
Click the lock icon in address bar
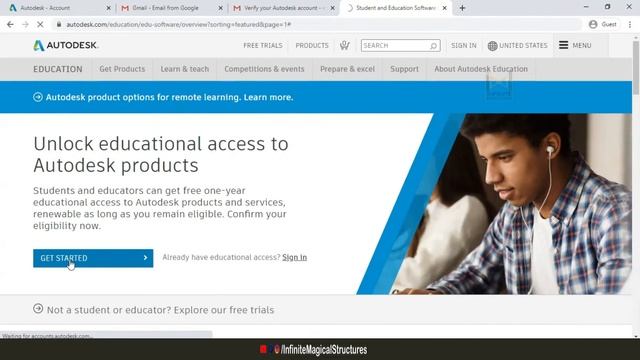(59, 24)
